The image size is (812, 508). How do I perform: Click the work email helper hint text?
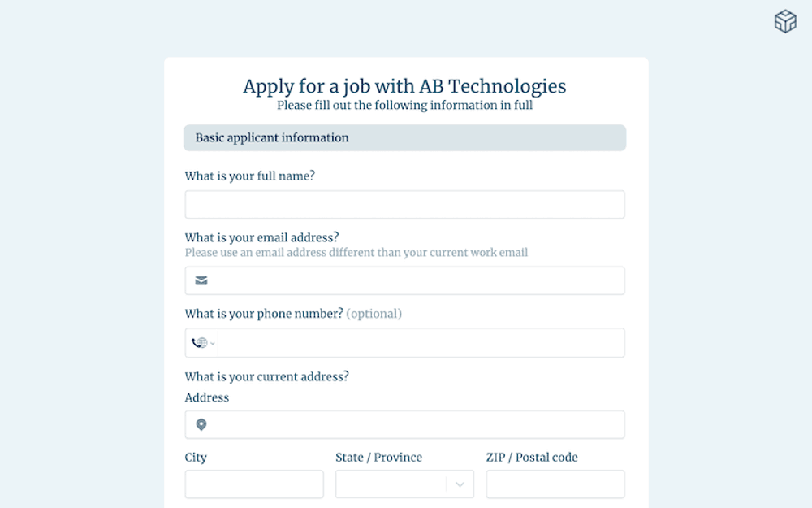click(x=356, y=253)
